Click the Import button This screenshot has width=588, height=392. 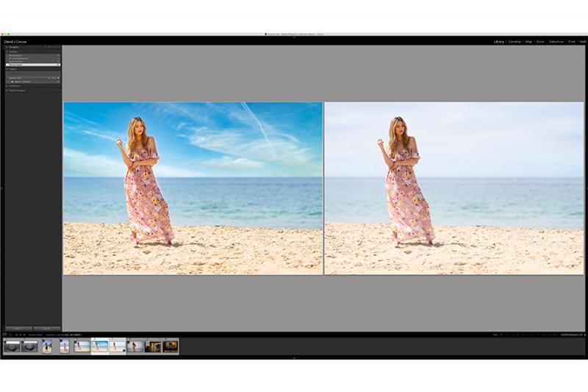18,328
